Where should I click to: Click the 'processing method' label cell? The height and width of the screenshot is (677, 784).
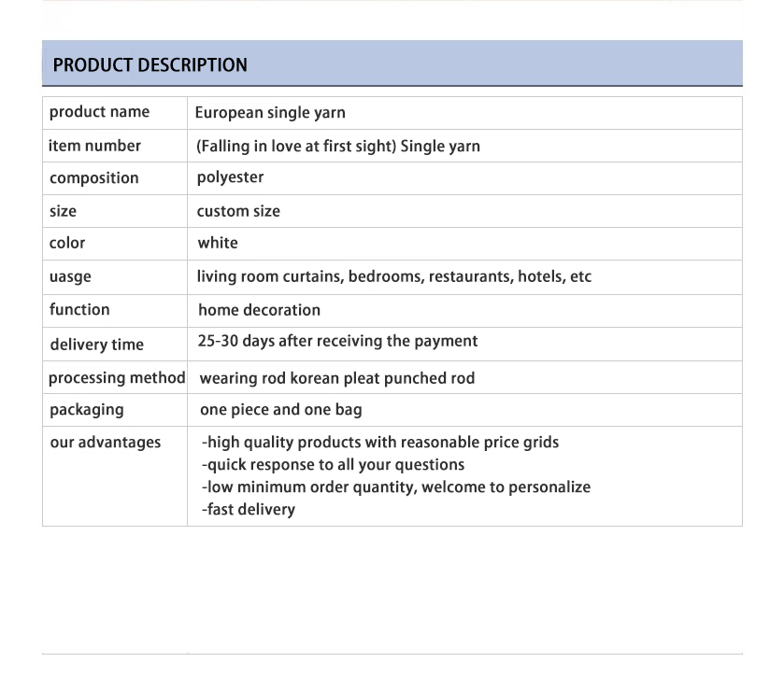(x=117, y=378)
